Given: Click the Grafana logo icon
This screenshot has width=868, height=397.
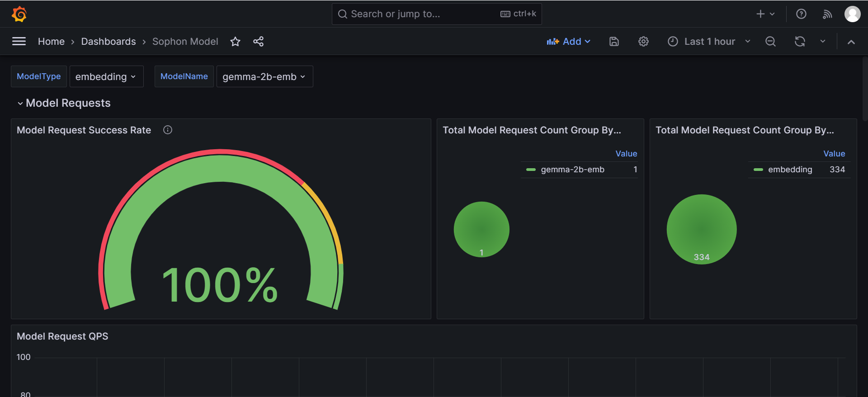Looking at the screenshot, I should (x=19, y=14).
